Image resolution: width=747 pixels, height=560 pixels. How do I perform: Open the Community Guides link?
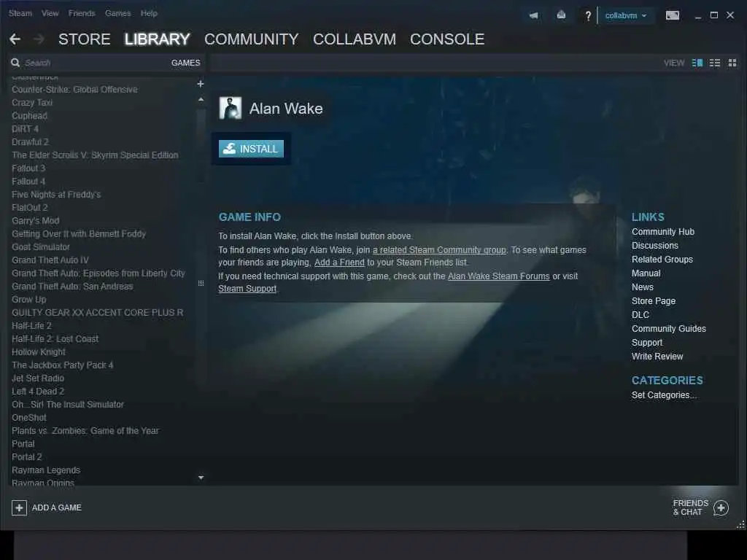coord(668,329)
